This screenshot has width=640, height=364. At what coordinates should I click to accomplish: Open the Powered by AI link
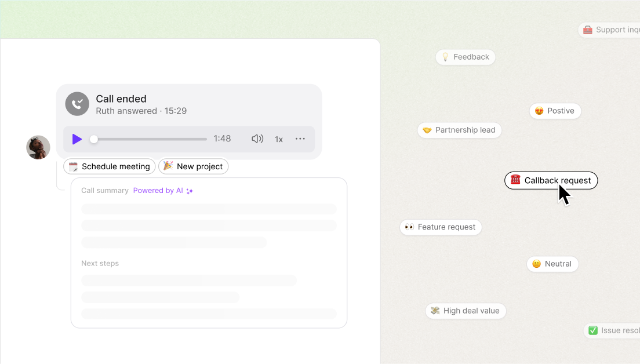click(x=157, y=190)
